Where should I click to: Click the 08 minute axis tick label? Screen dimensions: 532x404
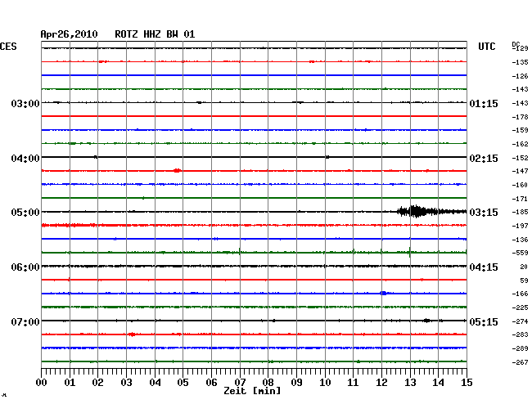point(268,383)
